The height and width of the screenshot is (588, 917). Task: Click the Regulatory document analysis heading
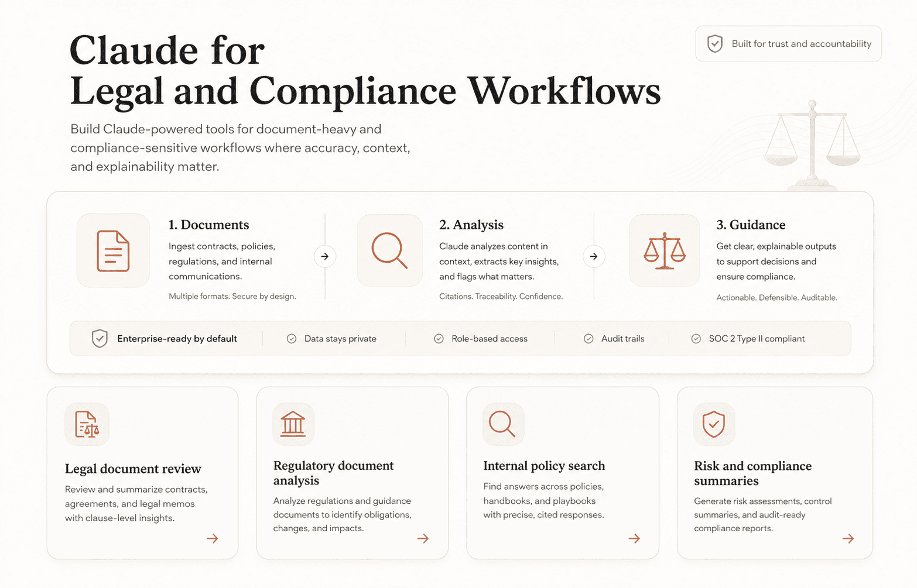point(333,473)
